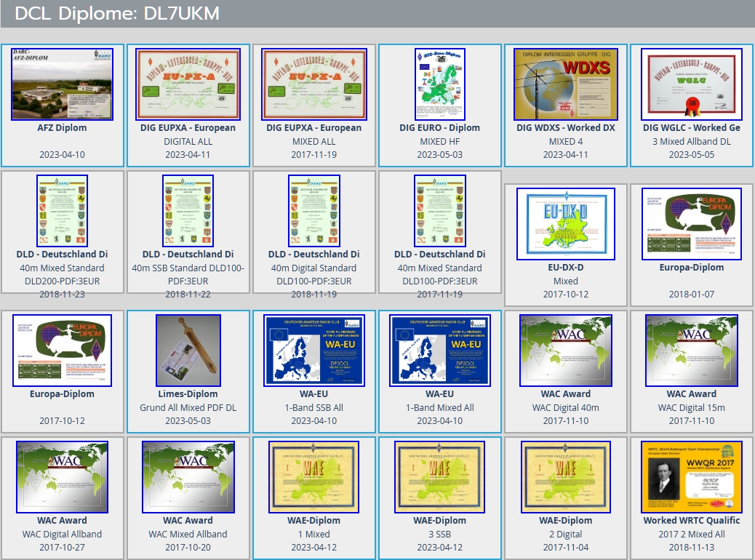Open the WAC Mixed Allband award thumbnail
The image size is (755, 560).
click(188, 477)
